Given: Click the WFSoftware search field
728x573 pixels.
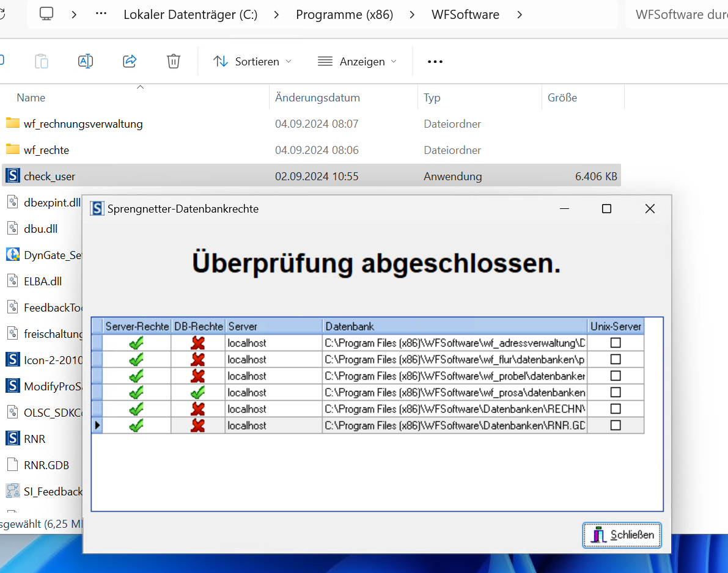Looking at the screenshot, I should [677, 15].
